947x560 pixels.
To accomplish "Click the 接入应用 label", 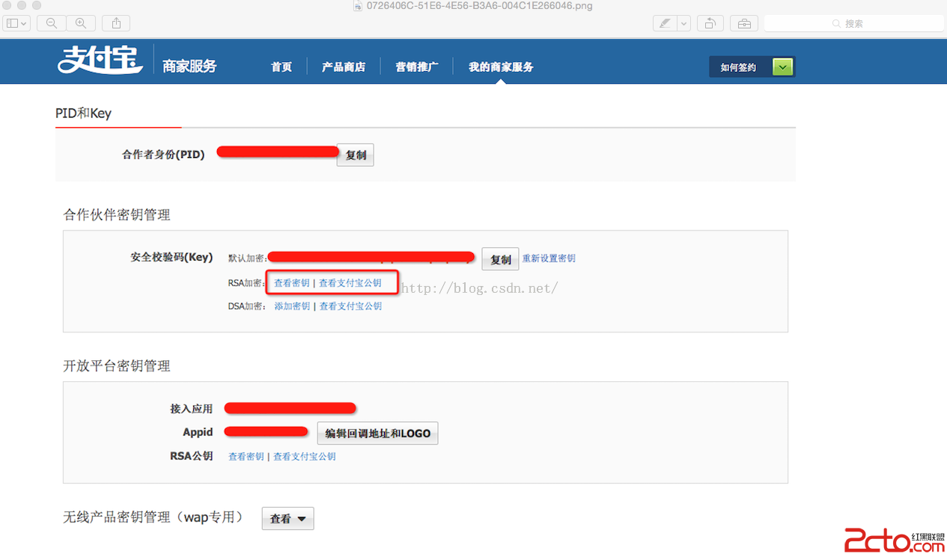I will click(x=192, y=409).
